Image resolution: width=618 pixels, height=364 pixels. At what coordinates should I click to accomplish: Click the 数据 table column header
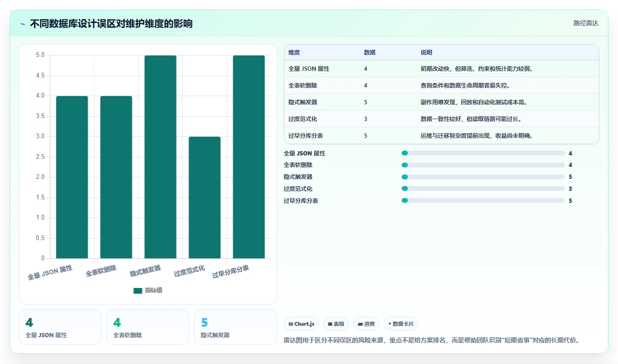pos(370,52)
